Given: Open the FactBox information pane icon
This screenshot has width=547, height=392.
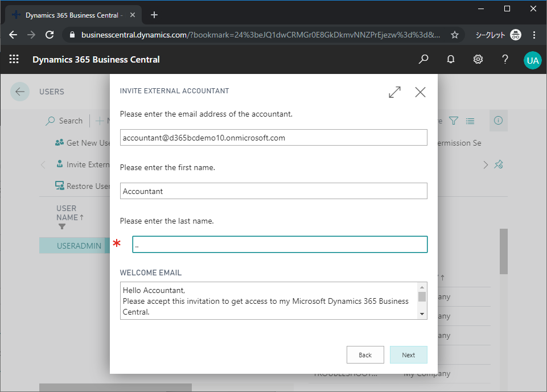Looking at the screenshot, I should 498,121.
